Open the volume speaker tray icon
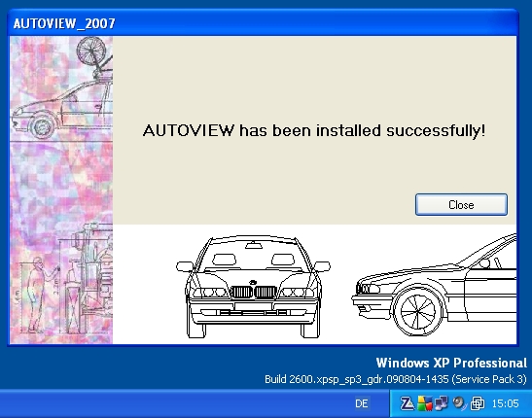Viewport: 532px width, 418px height. 459,403
